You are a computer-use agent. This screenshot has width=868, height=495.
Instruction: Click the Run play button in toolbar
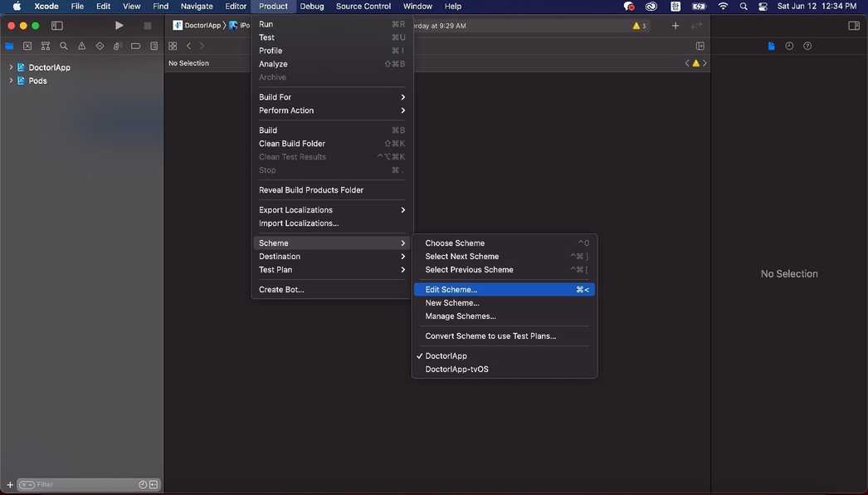(119, 26)
